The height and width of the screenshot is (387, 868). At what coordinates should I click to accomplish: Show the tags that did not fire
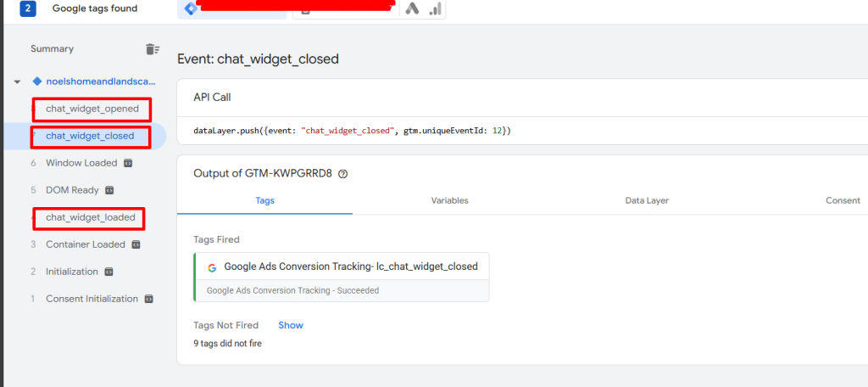(x=290, y=325)
